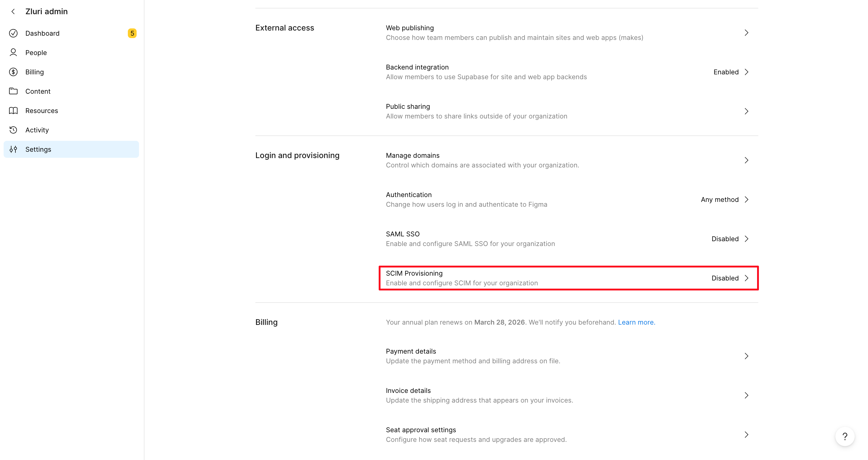Open the help question mark button

[x=845, y=436]
